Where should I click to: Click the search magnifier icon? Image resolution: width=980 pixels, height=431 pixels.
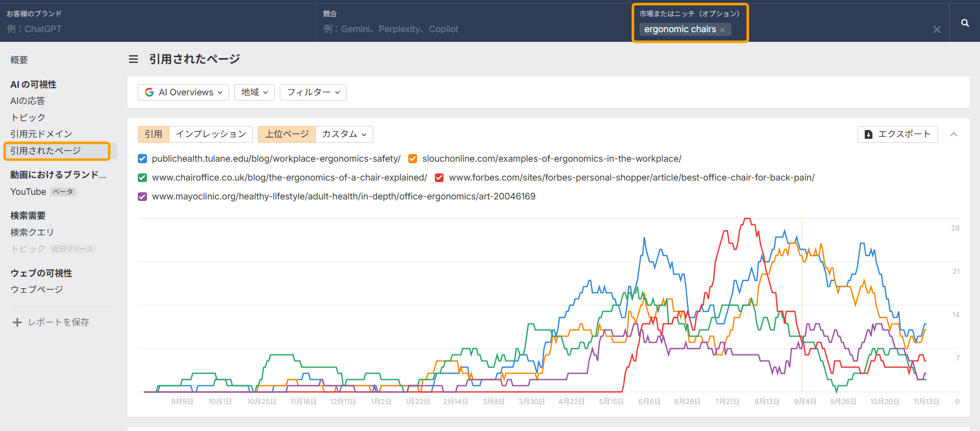coord(965,23)
